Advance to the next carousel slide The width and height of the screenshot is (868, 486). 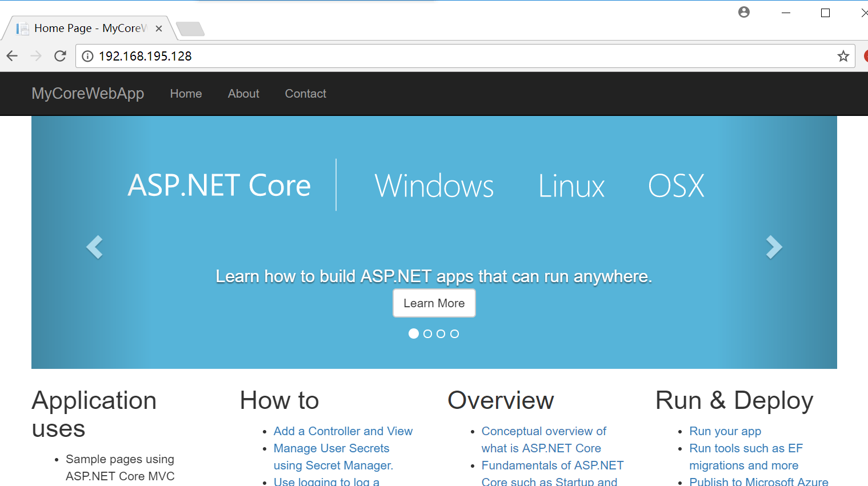(774, 247)
